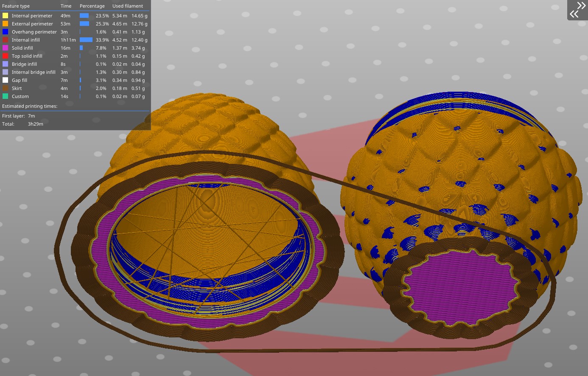This screenshot has width=588, height=376.
Task: Toggle Custom teal swatch
Action: pyautogui.click(x=5, y=96)
